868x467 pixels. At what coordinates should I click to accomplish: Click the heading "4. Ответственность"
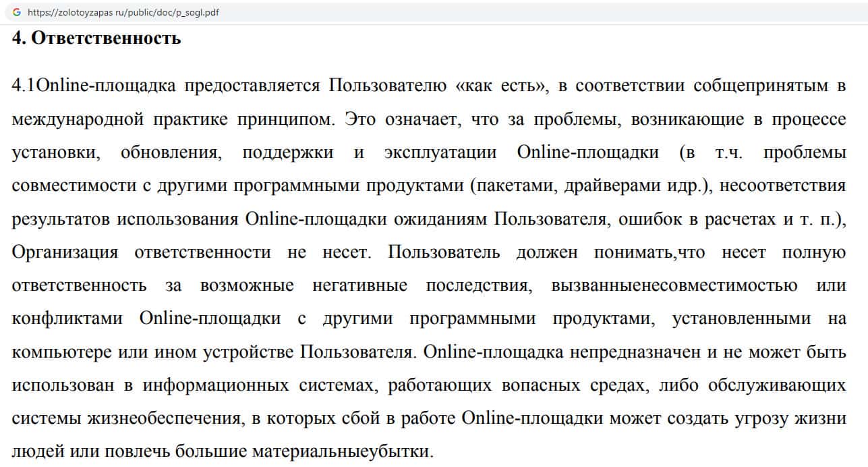(96, 38)
